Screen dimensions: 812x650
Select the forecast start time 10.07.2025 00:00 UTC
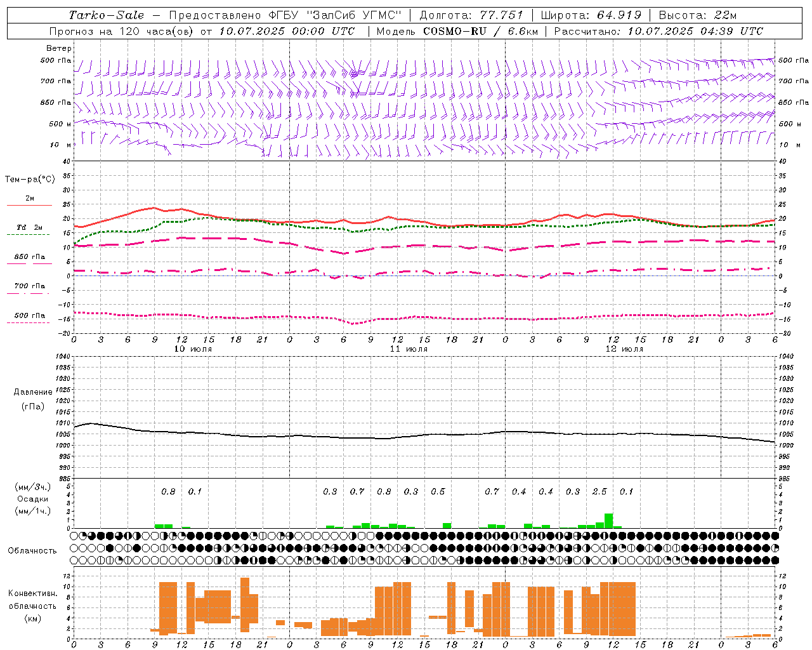click(x=287, y=31)
